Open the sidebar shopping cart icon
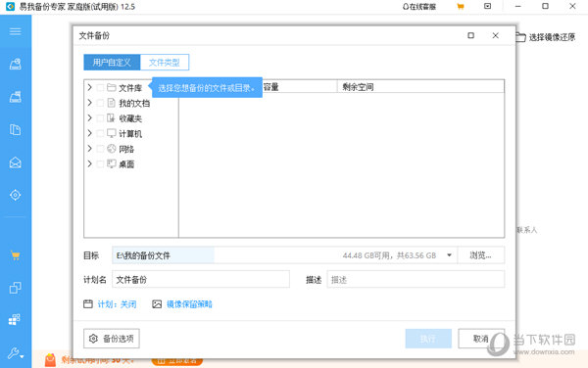This screenshot has height=368, width=588. [x=16, y=255]
